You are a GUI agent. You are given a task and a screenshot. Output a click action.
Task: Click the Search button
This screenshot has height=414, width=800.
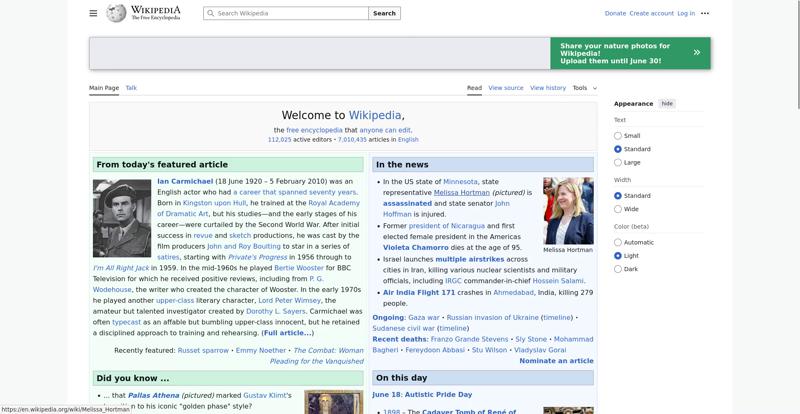tap(384, 13)
